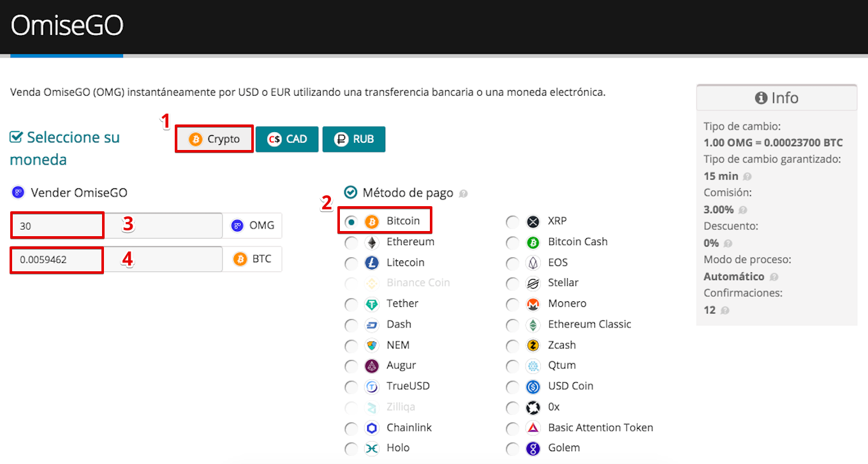Click the Bitcoin Cash green icon

point(533,243)
